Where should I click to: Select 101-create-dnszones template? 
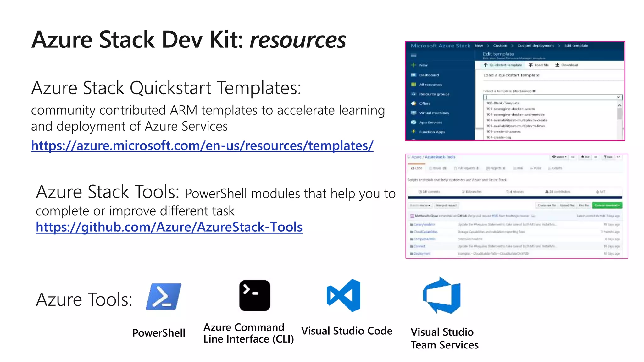click(x=503, y=132)
